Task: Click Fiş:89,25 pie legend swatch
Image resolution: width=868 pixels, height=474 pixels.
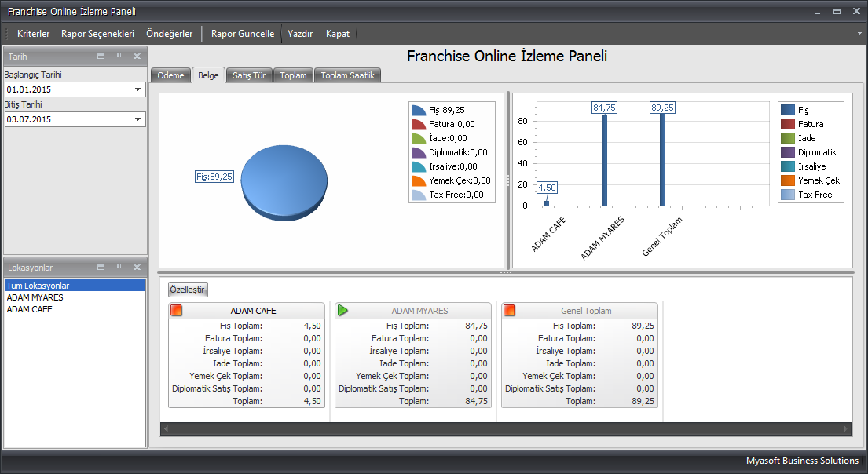Action: [419, 110]
